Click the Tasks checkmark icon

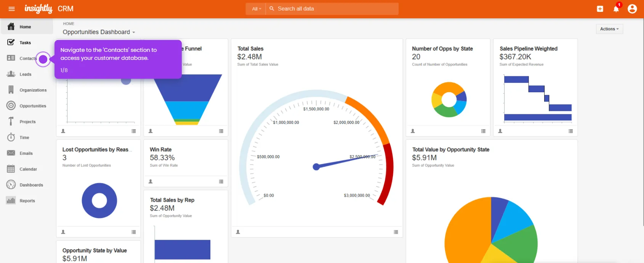point(11,42)
